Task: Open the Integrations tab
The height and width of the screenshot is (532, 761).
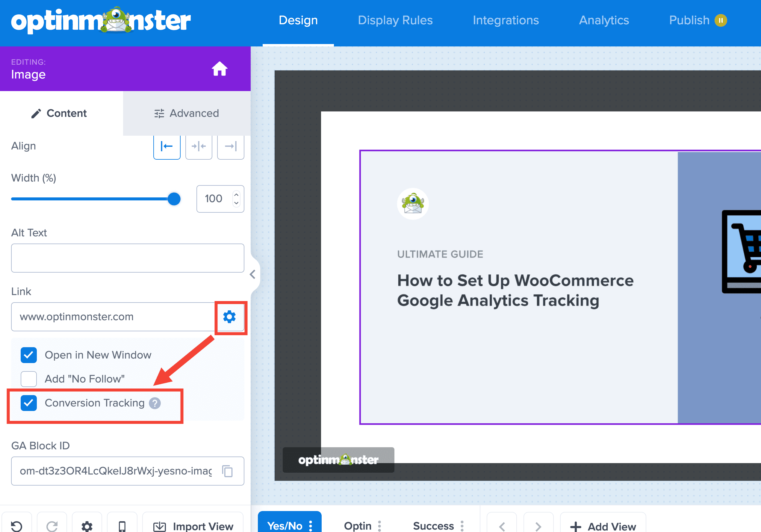Action: coord(506,20)
